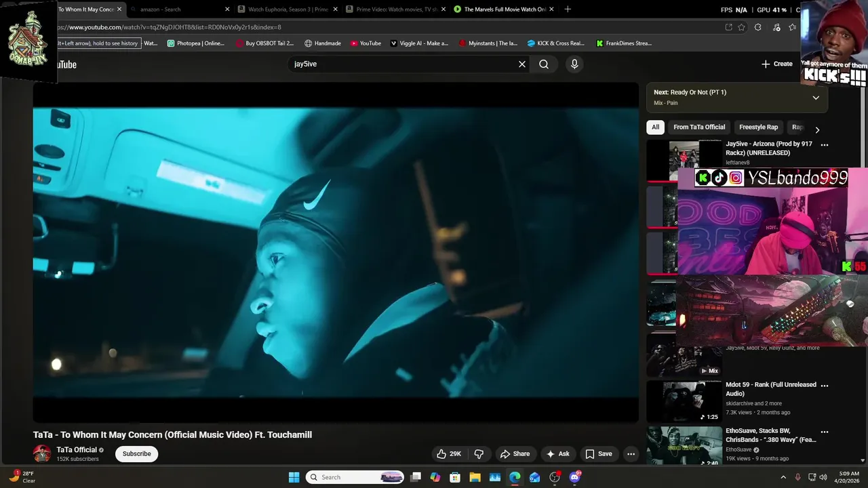Close the Watch Euphoria Season 3 tab

[335, 9]
